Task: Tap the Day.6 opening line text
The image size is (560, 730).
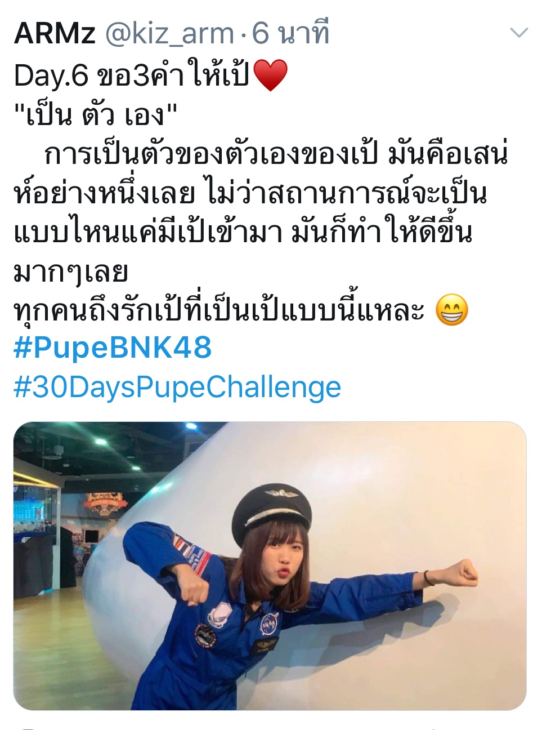Action: click(151, 76)
